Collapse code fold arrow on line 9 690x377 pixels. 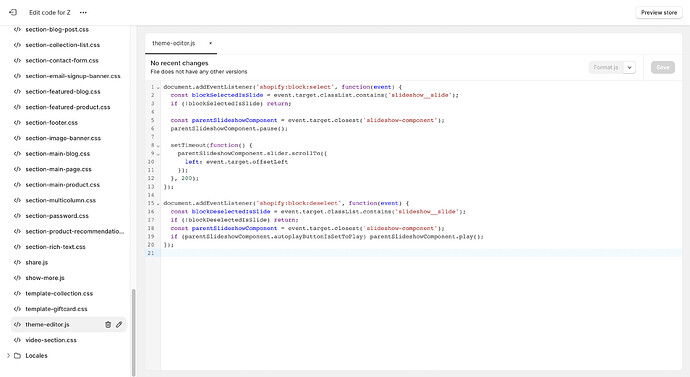158,154
